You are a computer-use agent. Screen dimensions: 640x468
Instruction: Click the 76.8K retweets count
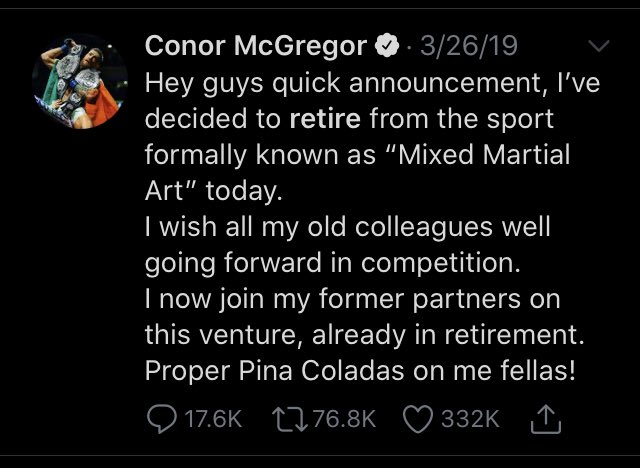pos(343,419)
